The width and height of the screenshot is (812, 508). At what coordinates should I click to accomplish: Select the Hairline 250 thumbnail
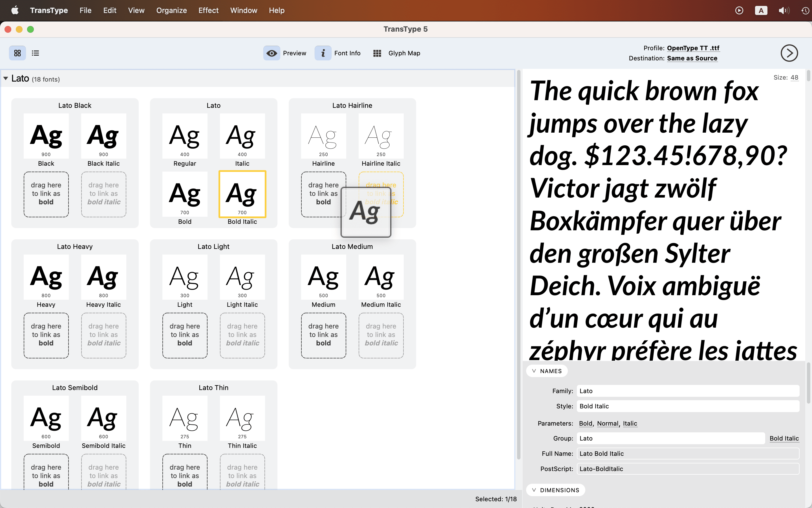point(323,136)
